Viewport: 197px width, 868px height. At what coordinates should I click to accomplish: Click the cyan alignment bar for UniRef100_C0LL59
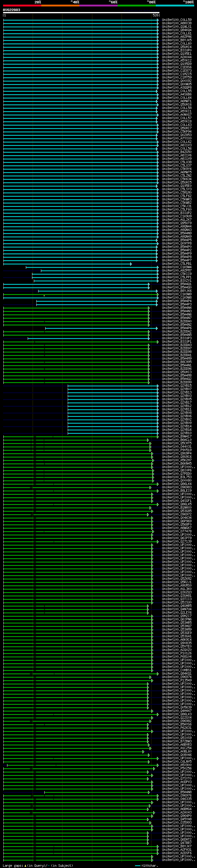click(81, 20)
